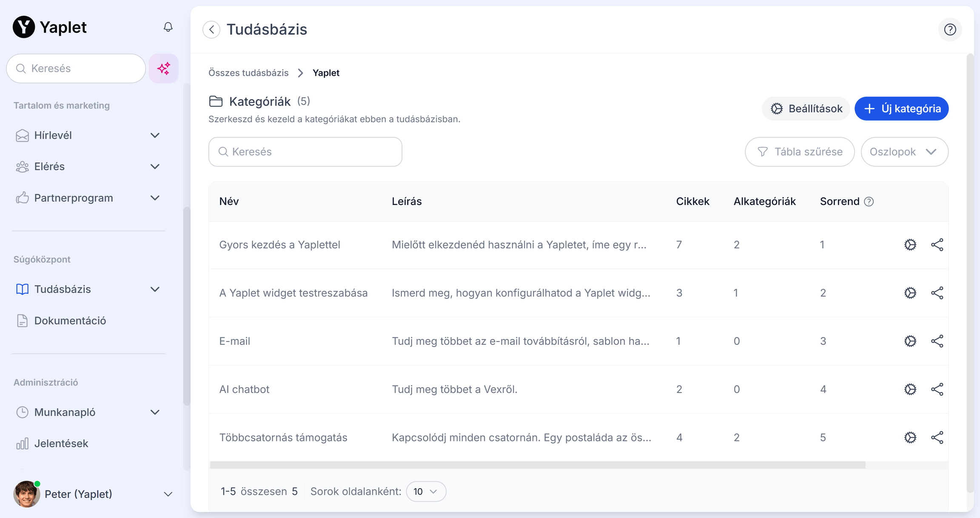Click the category Keresés search field

[x=305, y=152]
